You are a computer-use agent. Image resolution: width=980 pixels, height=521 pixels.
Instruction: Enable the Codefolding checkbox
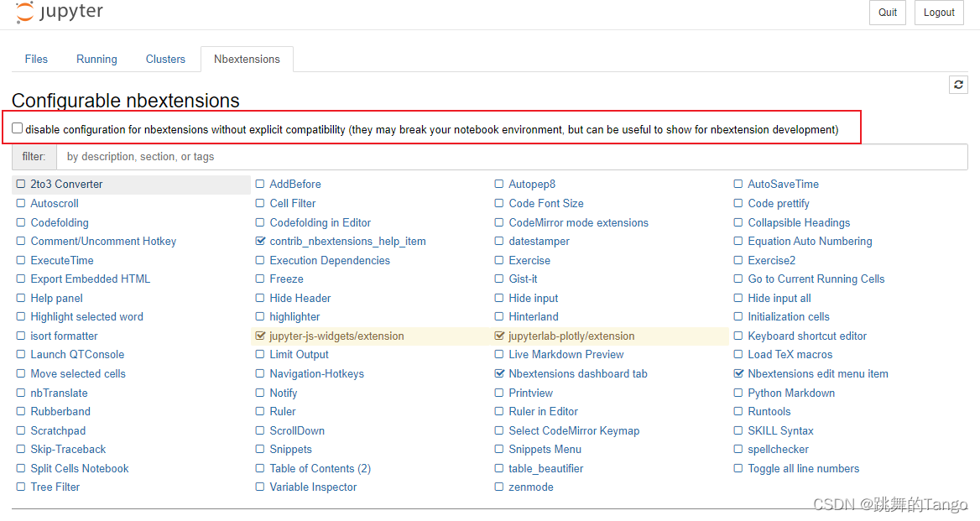21,222
